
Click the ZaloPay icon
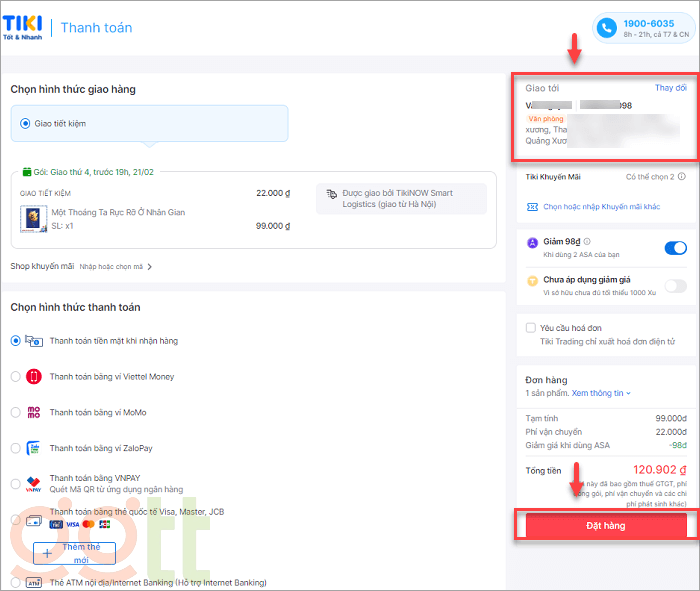tap(32, 448)
